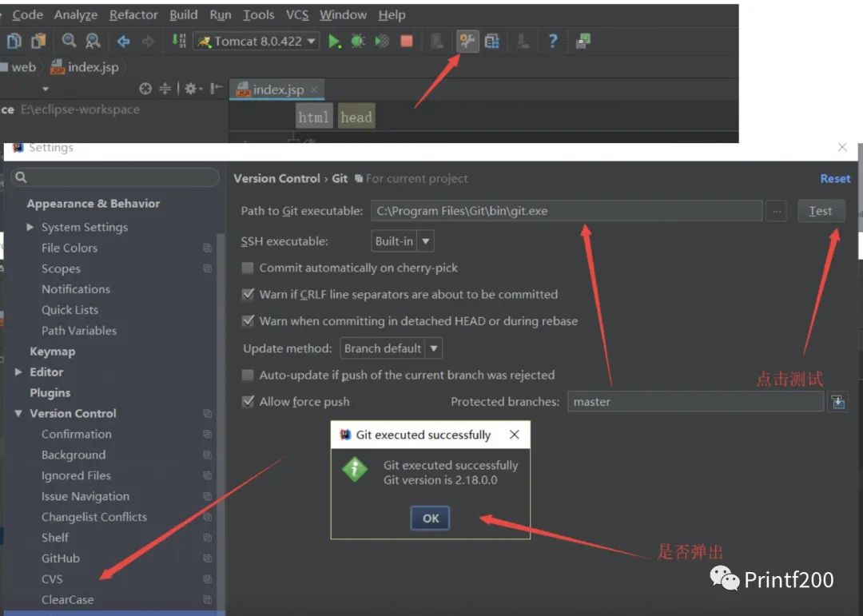Open the SSH executable Built-in dropdown
This screenshot has height=616, width=863.
tap(402, 241)
